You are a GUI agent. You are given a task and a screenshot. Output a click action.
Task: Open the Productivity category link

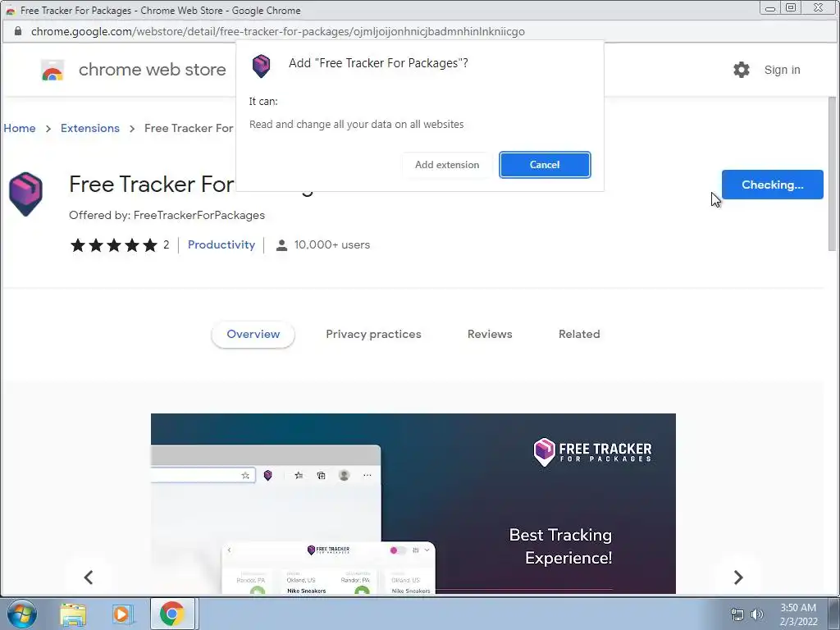pos(221,244)
